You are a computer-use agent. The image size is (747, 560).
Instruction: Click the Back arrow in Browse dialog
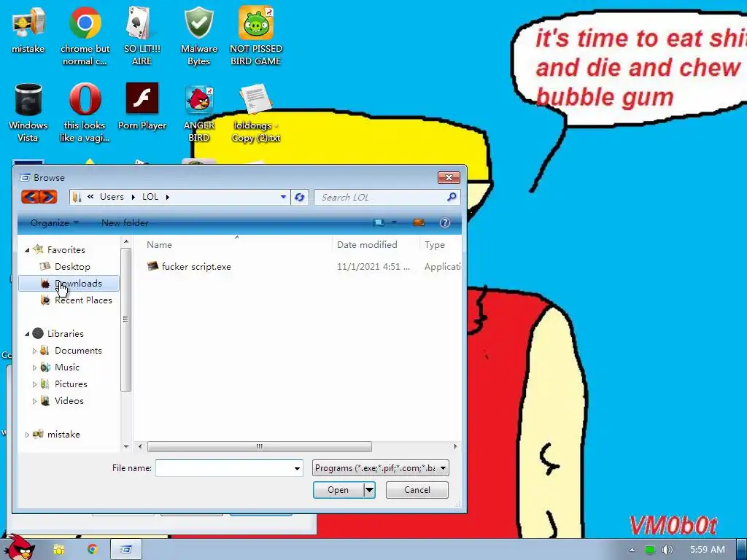(x=30, y=197)
